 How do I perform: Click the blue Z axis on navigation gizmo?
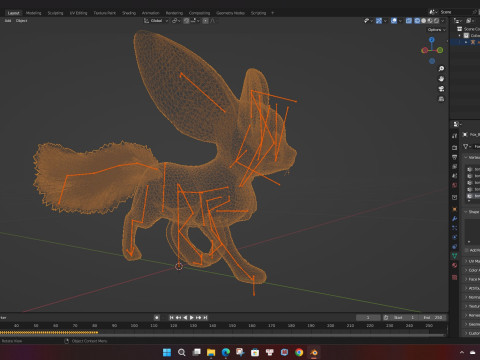[x=432, y=40]
